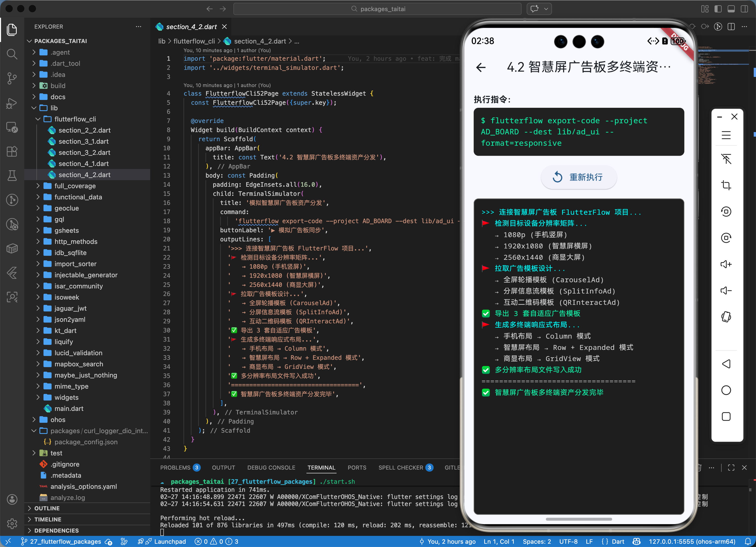The width and height of the screenshot is (756, 547).
Task: Click the 27_flutterflow_packages branch in status bar
Action: click(65, 541)
